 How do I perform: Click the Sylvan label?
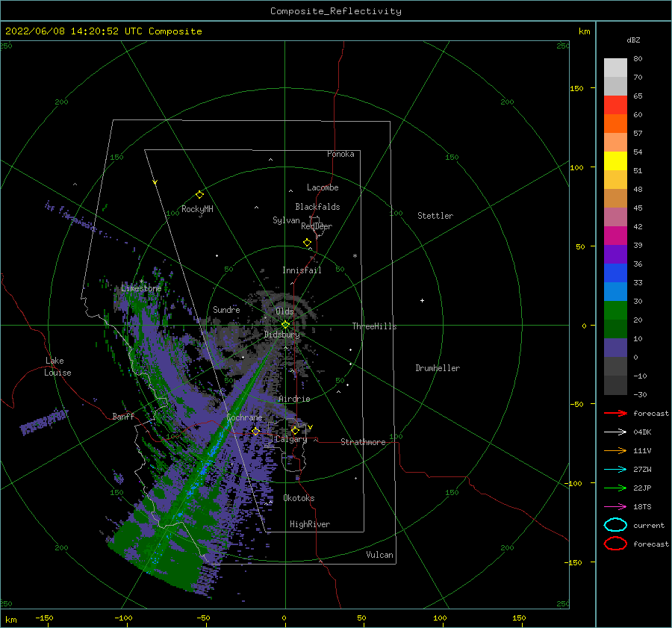286,220
